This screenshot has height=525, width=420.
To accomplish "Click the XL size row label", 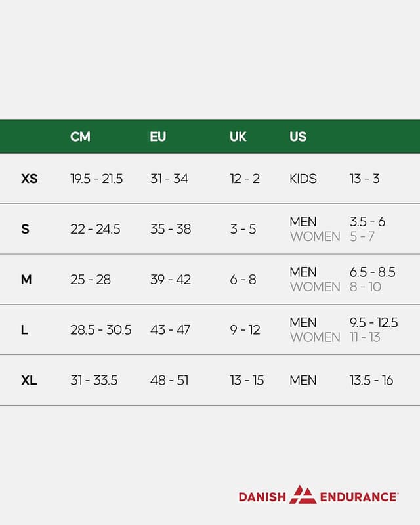I will click(x=29, y=380).
